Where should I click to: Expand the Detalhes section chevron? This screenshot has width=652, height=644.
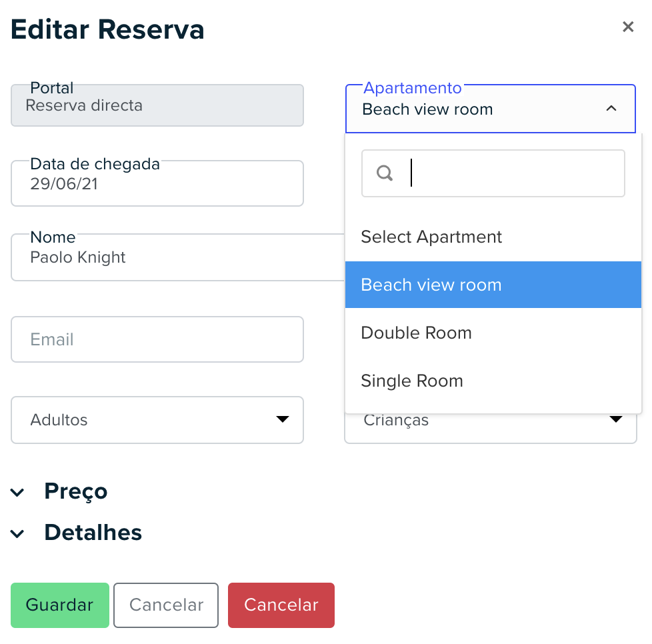coord(17,533)
